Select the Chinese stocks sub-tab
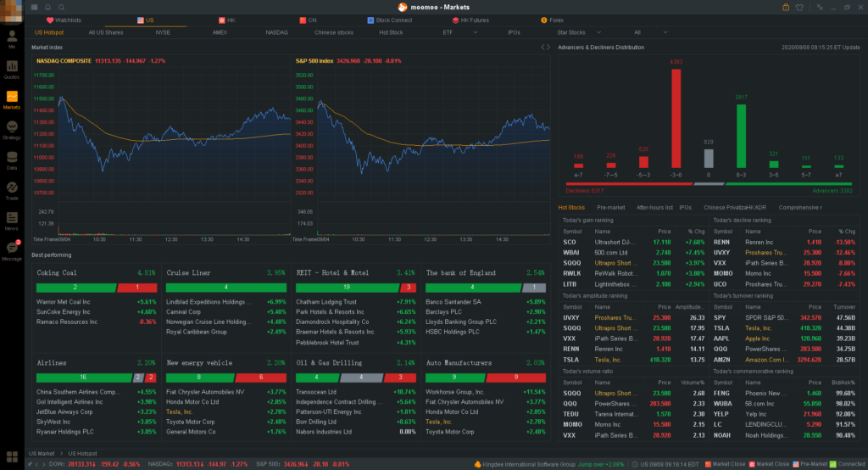The height and width of the screenshot is (470, 868). click(x=334, y=32)
